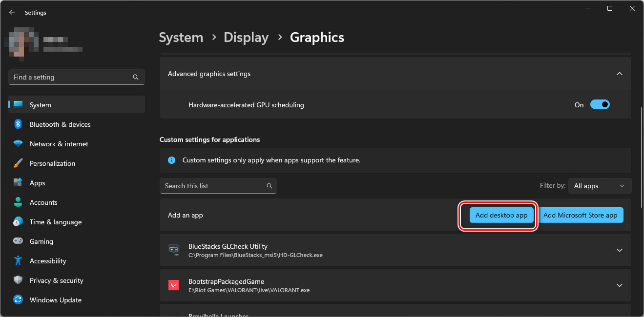Disable Hardware-accelerated GPU scheduling toggle
This screenshot has width=644, height=317.
[x=600, y=104]
